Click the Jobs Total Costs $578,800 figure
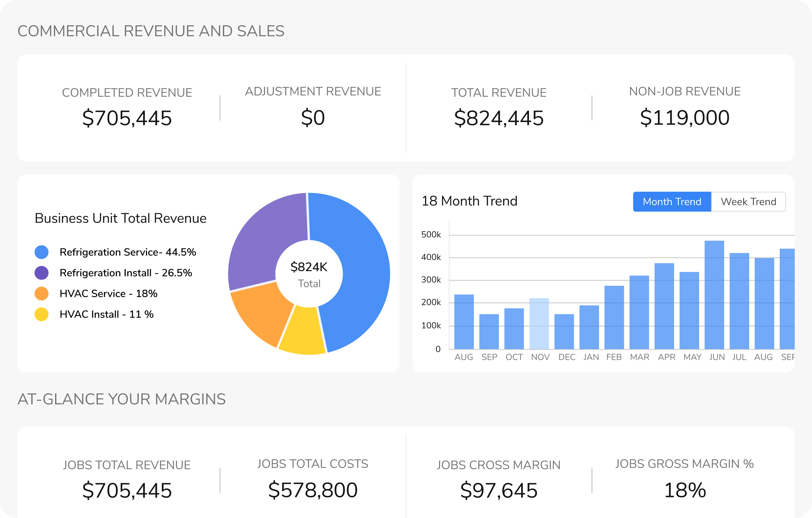 313,490
